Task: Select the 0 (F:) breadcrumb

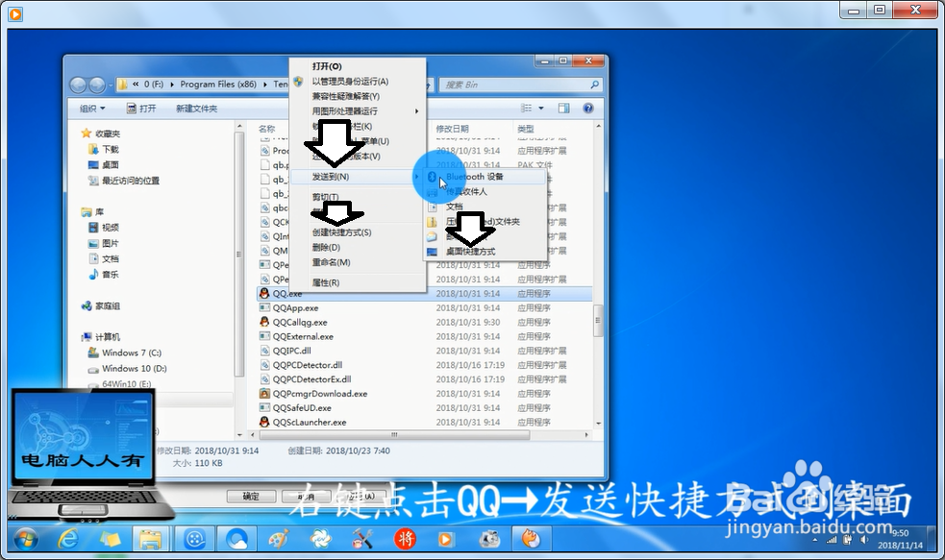Action: pyautogui.click(x=154, y=85)
